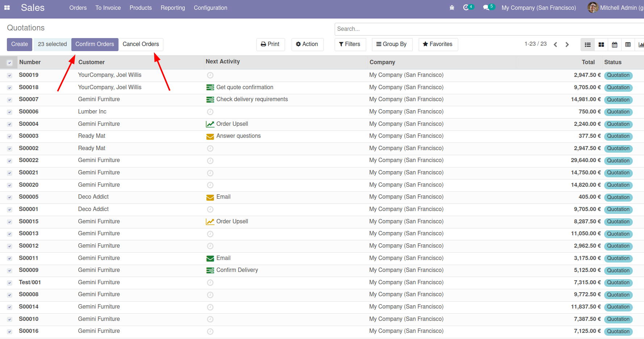644x339 pixels.
Task: Click the Confirm Orders button
Action: click(x=95, y=44)
